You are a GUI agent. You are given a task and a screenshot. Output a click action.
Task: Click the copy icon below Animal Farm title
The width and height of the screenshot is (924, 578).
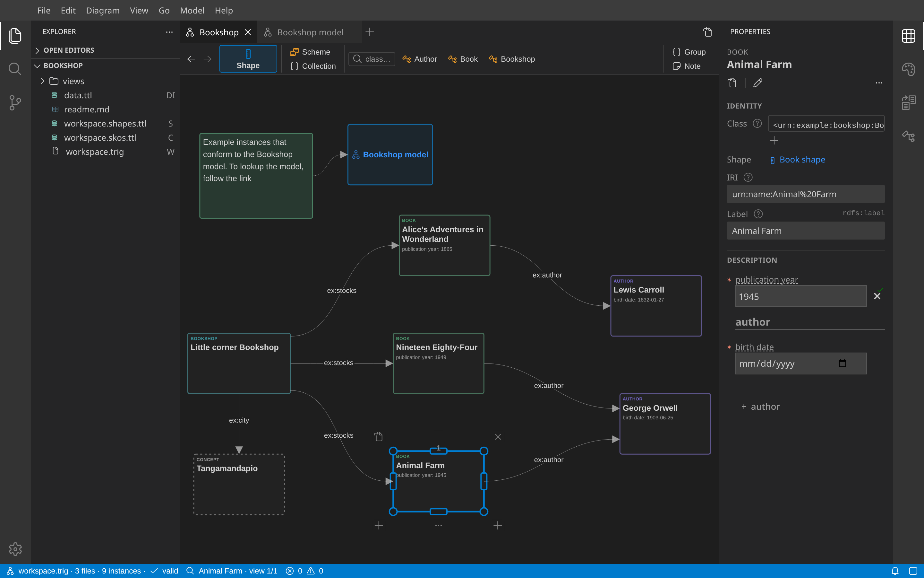point(732,83)
